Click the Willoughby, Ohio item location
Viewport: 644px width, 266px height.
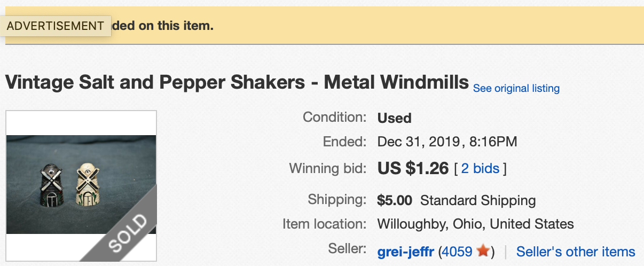coord(476,224)
